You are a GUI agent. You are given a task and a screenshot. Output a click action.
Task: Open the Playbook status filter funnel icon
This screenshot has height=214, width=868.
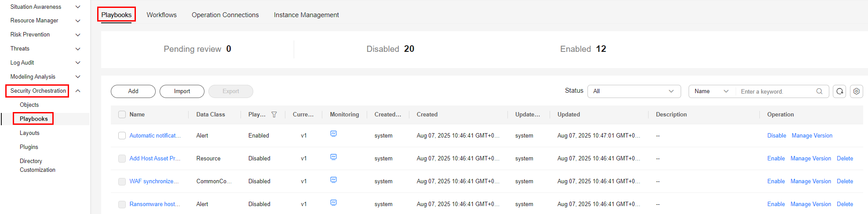click(x=274, y=115)
